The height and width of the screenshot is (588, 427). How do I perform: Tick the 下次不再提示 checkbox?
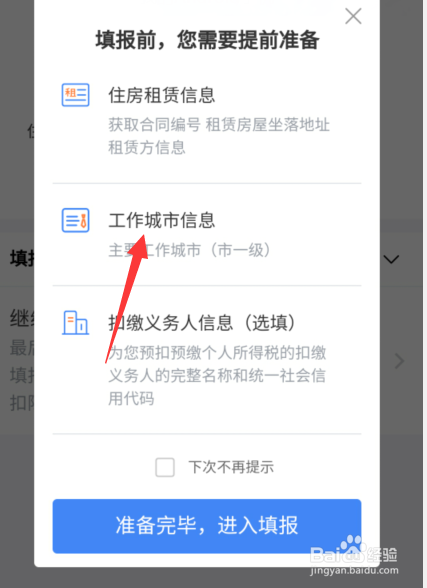(165, 467)
